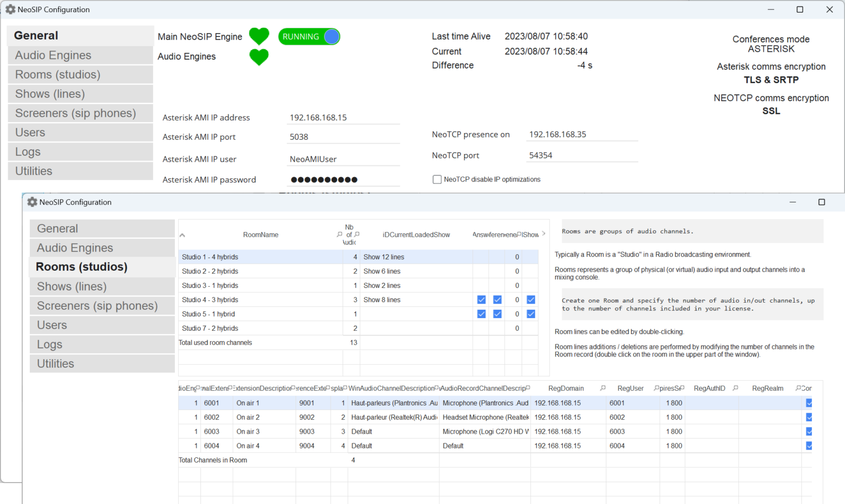This screenshot has height=504, width=845.
Task: Click the right arrow at rooms table header end
Action: pyautogui.click(x=544, y=234)
